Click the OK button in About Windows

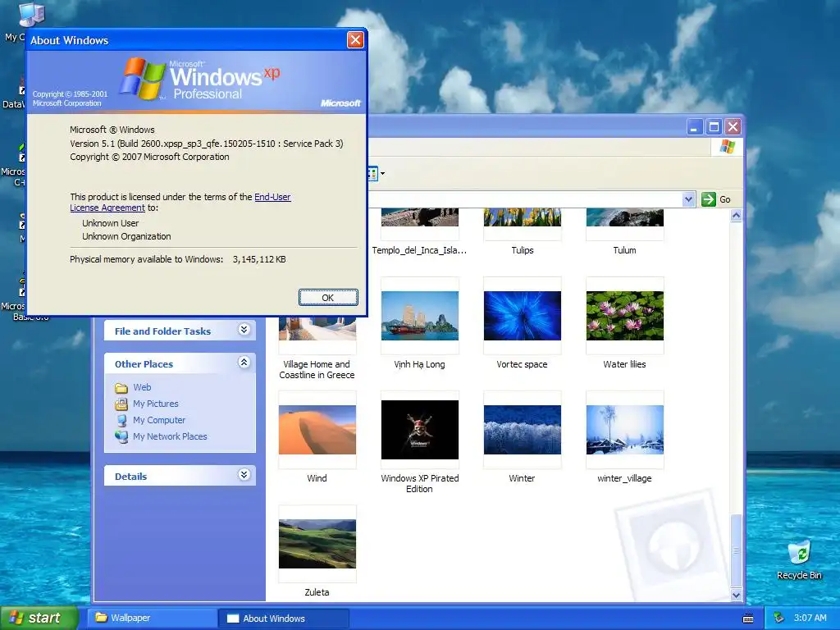(x=328, y=297)
